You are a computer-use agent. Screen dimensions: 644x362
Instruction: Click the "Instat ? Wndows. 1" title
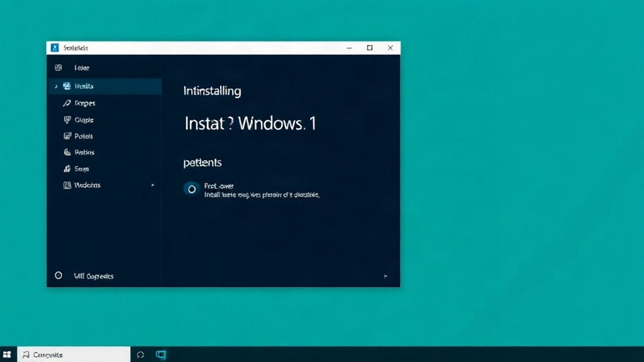(x=250, y=123)
